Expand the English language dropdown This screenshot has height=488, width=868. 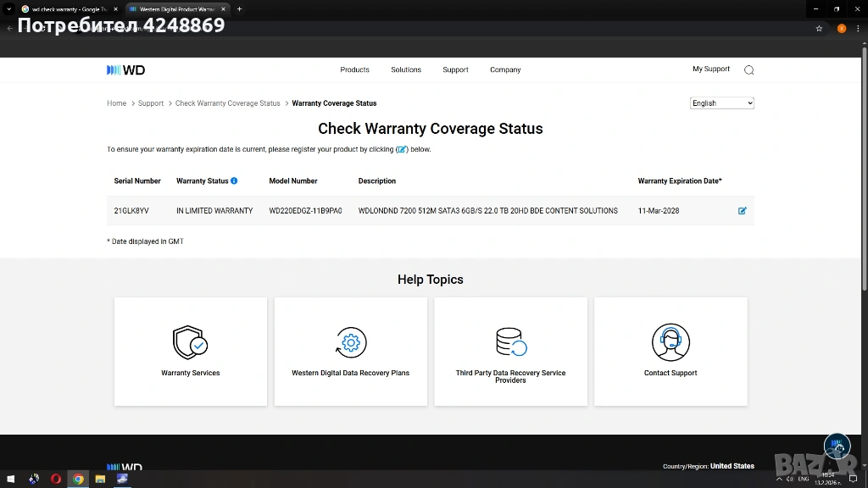[721, 103]
